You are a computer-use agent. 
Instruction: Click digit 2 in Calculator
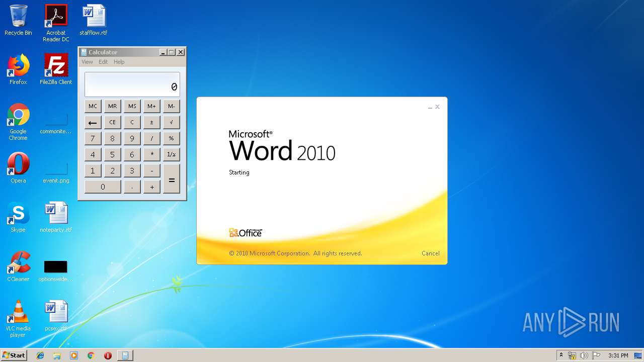tap(112, 170)
